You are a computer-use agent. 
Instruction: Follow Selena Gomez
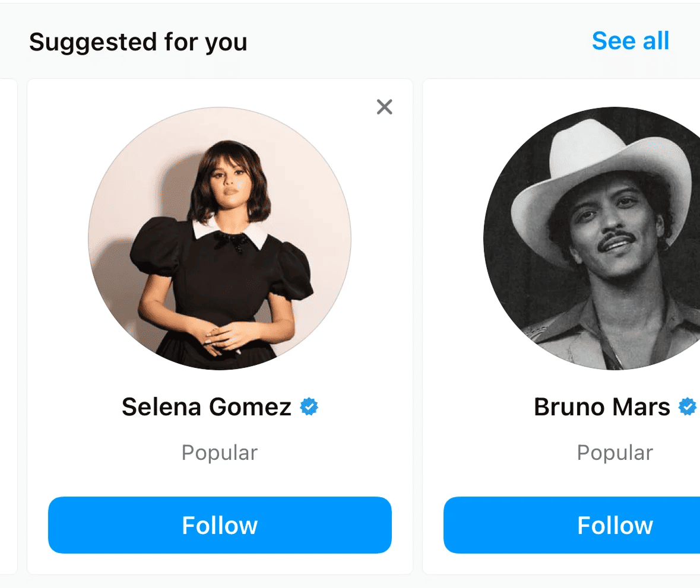point(220,525)
